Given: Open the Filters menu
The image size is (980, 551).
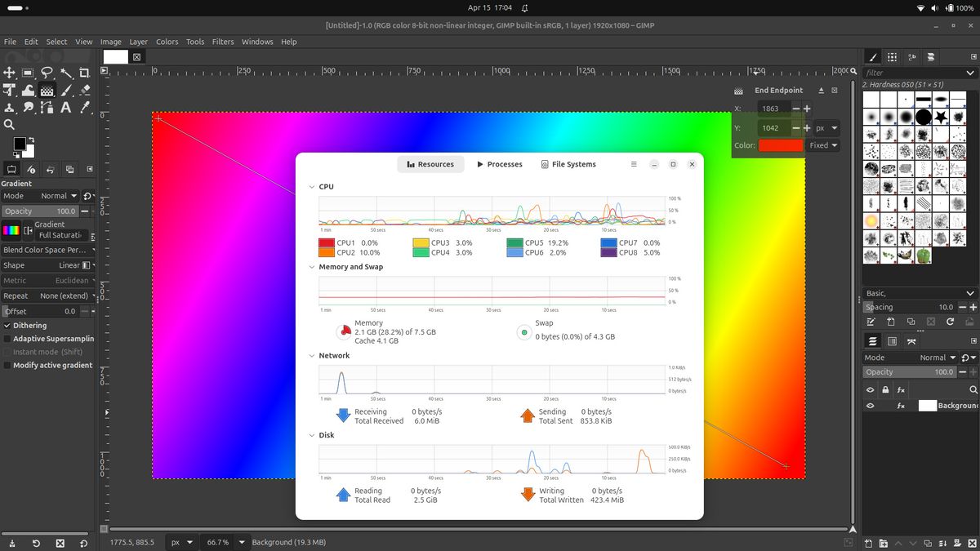Looking at the screenshot, I should (x=222, y=42).
